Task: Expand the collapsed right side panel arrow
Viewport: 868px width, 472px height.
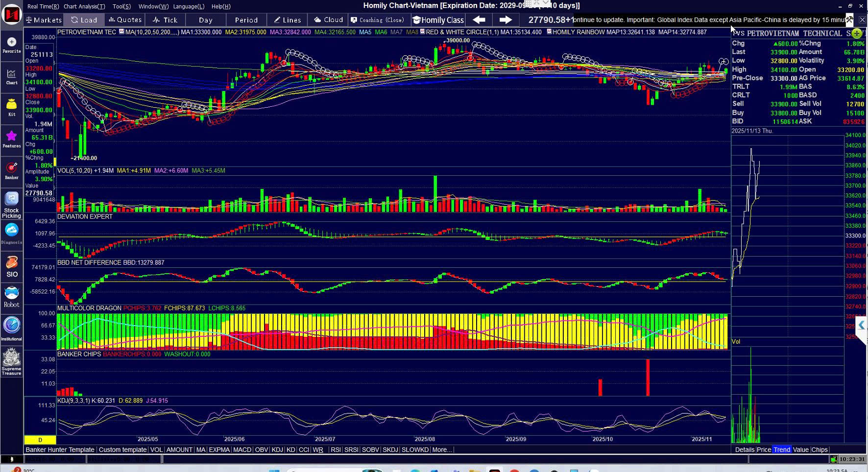Action: (861, 325)
